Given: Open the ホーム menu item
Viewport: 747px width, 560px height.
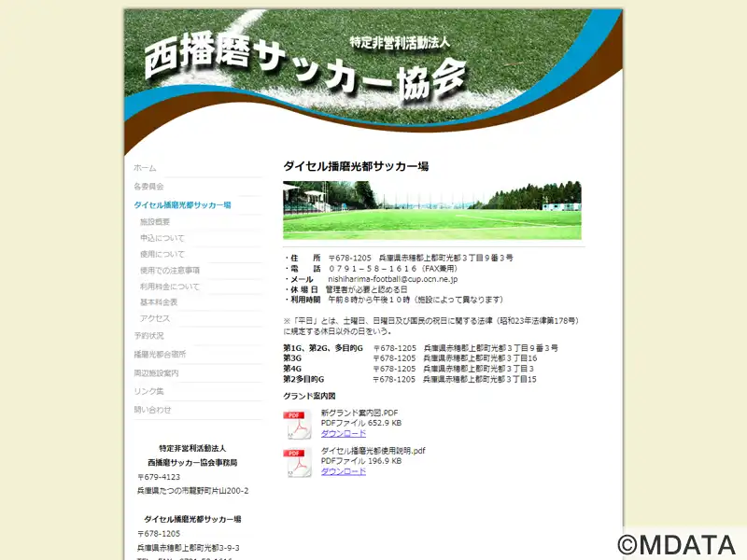Looking at the screenshot, I should pyautogui.click(x=145, y=168).
